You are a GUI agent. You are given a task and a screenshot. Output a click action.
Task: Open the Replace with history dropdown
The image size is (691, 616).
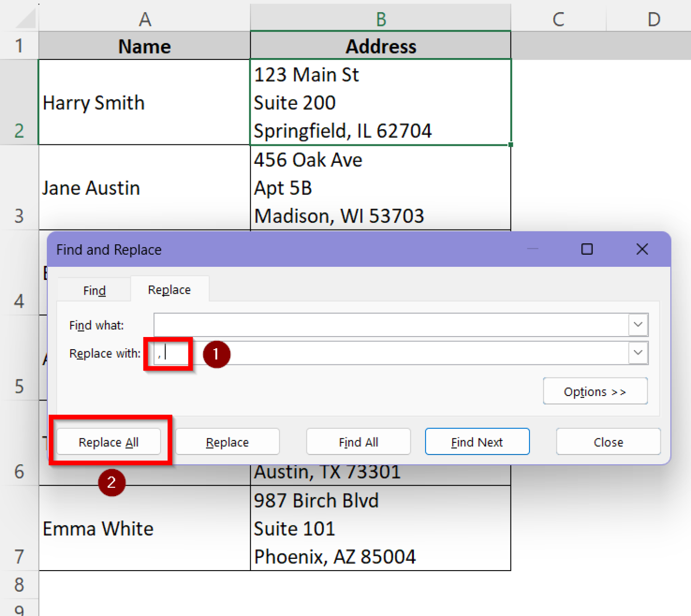(x=638, y=353)
